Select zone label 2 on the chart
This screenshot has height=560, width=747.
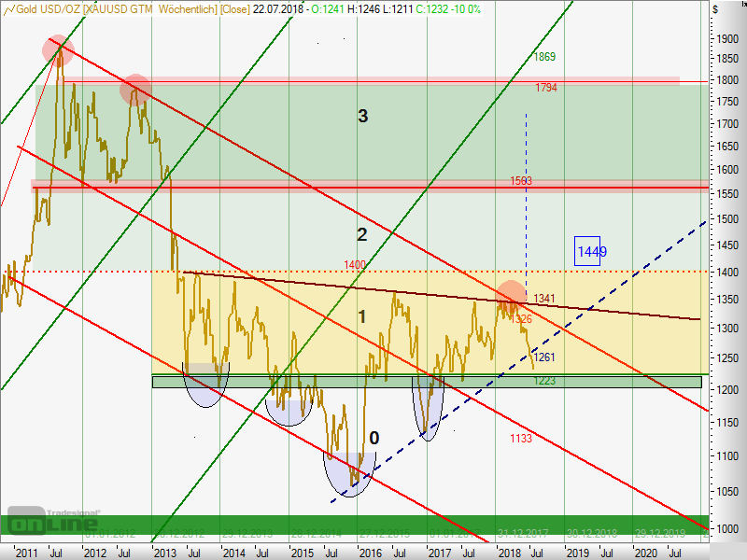pos(362,234)
